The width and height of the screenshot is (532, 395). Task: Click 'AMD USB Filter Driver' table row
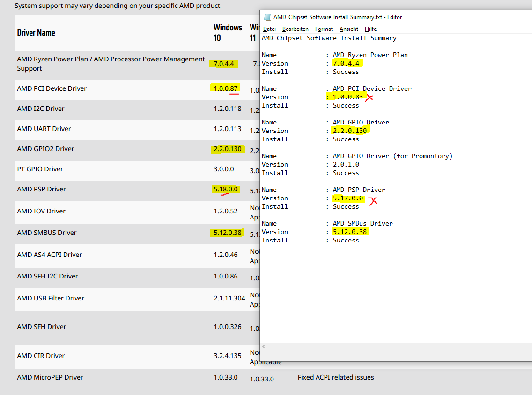pos(51,299)
